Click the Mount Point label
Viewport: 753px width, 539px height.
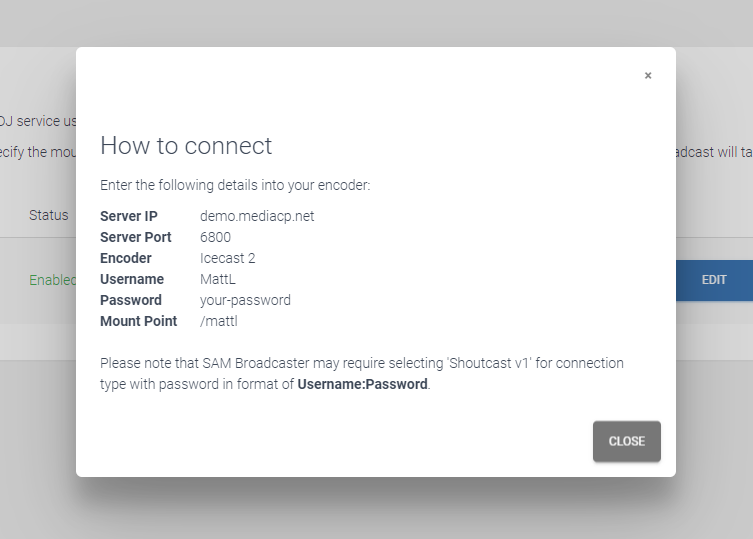point(138,321)
